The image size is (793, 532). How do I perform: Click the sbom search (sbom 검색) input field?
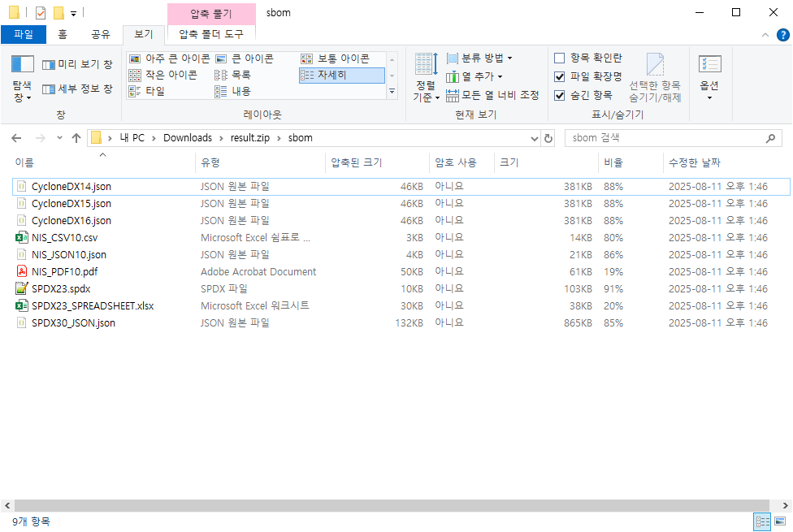(666, 138)
